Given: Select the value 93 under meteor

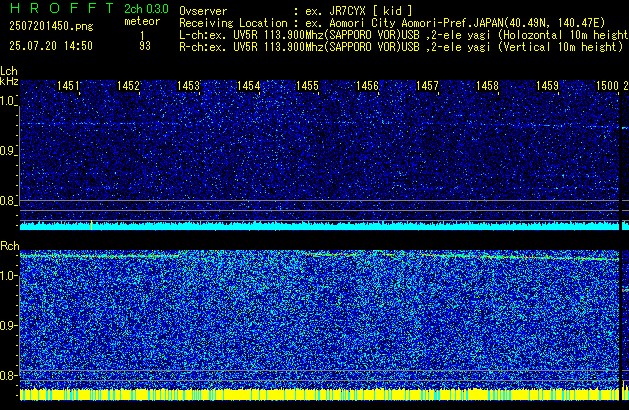Looking at the screenshot, I should (x=145, y=46).
